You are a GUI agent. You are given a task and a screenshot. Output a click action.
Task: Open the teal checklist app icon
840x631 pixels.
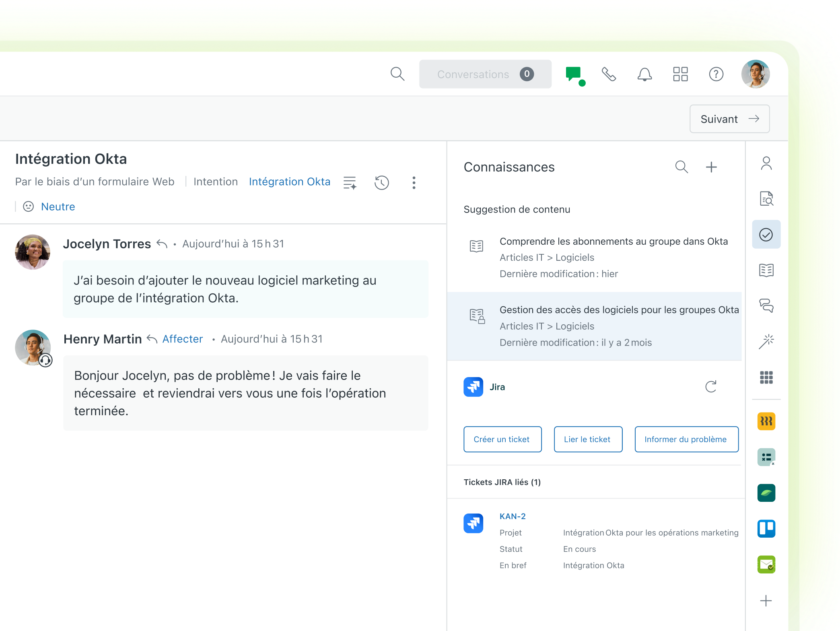[x=766, y=457]
